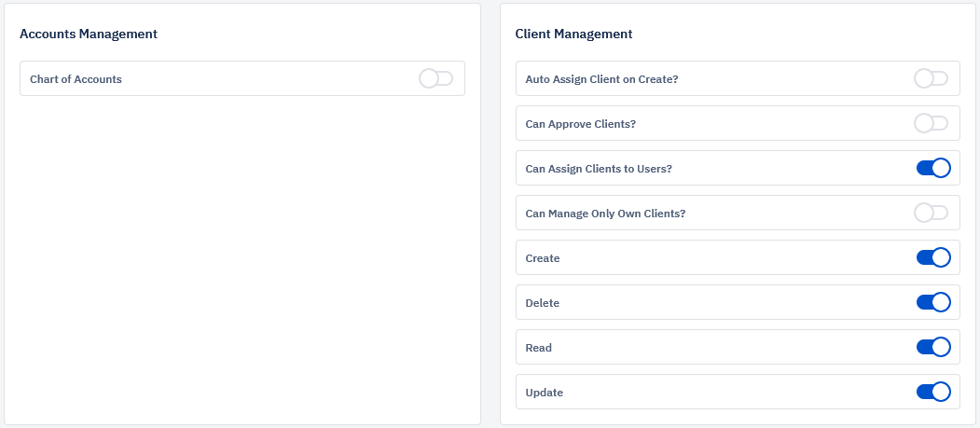Screen dimensions: 980x428
Task: Select the Client Management heading
Action: [x=573, y=34]
